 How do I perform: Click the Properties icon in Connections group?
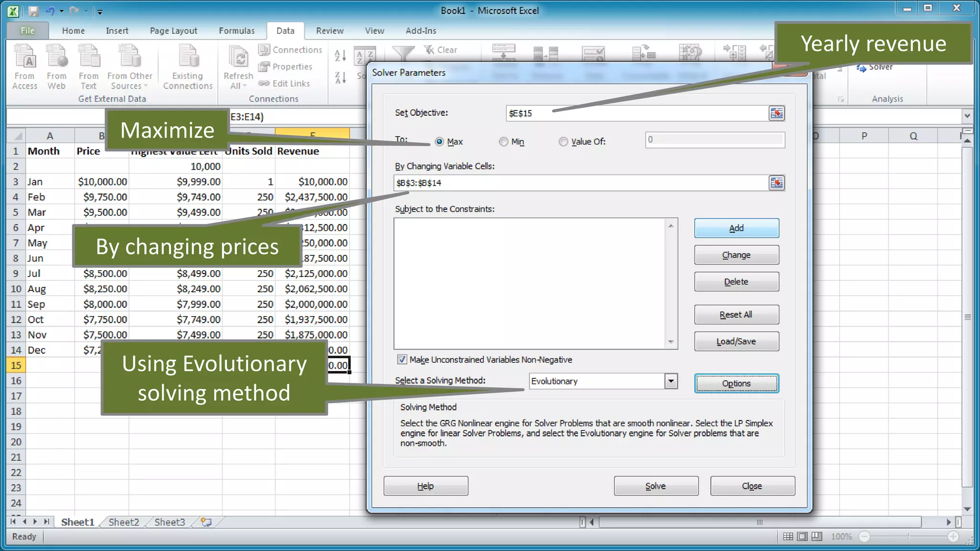point(264,66)
